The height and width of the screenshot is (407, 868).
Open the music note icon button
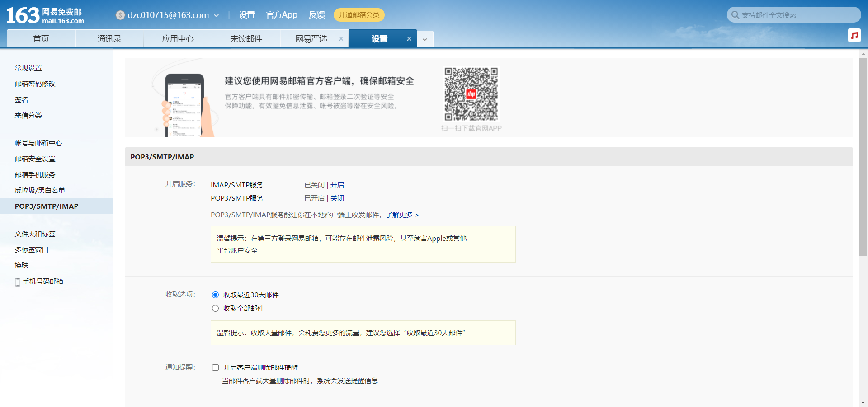(x=854, y=35)
